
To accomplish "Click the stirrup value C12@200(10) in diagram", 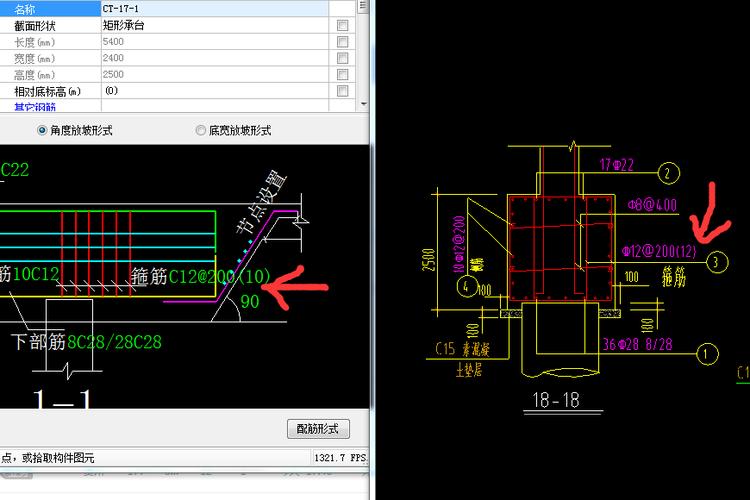I will pyautogui.click(x=220, y=277).
